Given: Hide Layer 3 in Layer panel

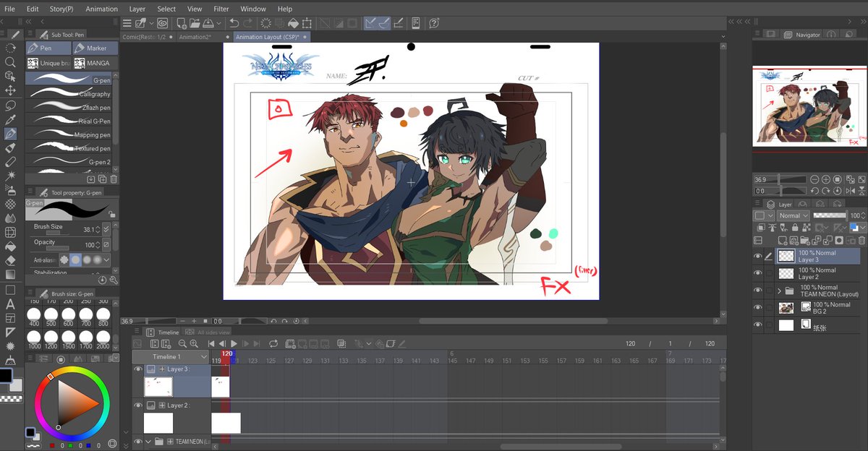Looking at the screenshot, I should pos(758,257).
